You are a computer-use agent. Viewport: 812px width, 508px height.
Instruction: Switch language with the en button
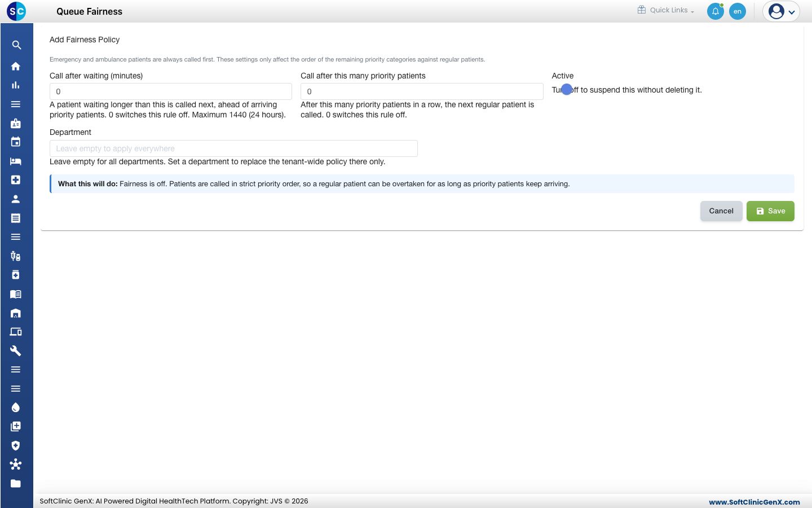pos(738,11)
